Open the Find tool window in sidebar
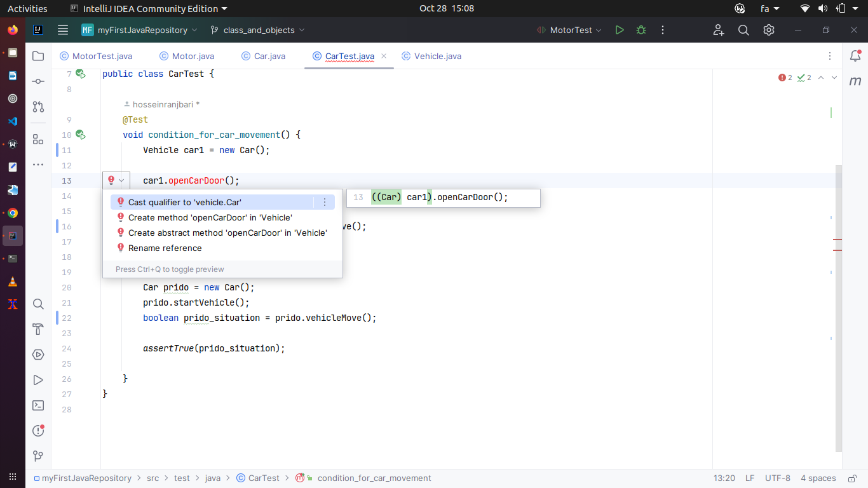The image size is (868, 488). click(x=38, y=304)
